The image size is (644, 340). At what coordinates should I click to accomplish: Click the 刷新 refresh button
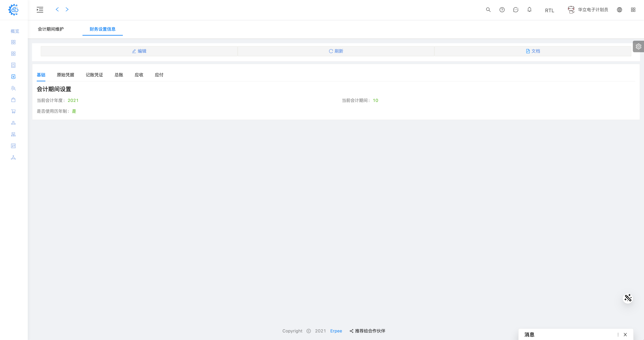point(336,51)
